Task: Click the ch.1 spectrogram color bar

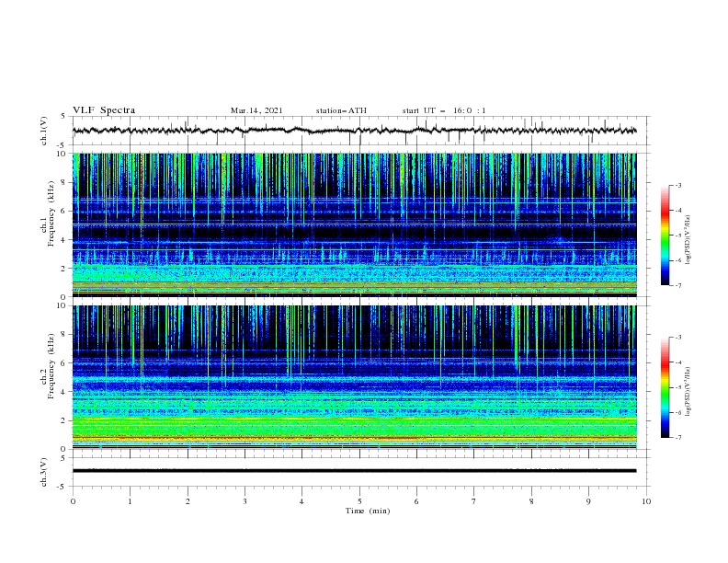Action: pyautogui.click(x=665, y=235)
